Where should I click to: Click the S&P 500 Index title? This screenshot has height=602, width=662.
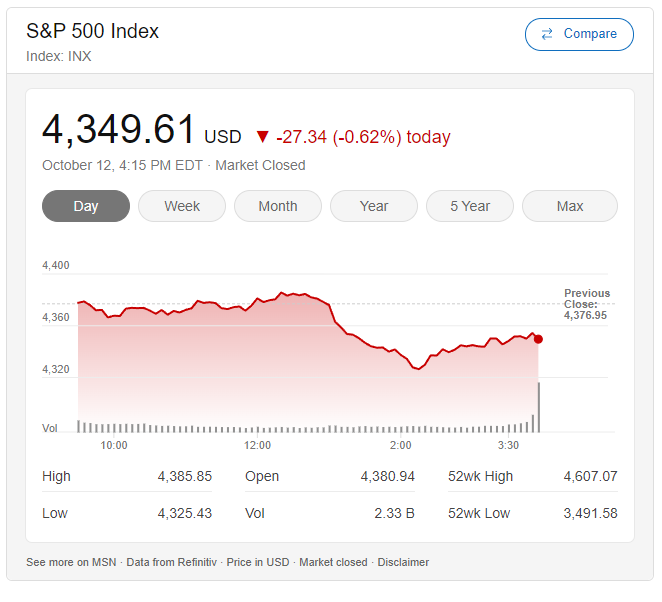click(92, 31)
